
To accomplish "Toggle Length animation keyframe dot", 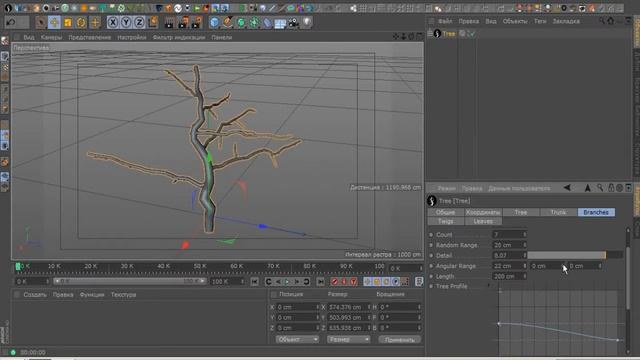I will click(x=431, y=277).
